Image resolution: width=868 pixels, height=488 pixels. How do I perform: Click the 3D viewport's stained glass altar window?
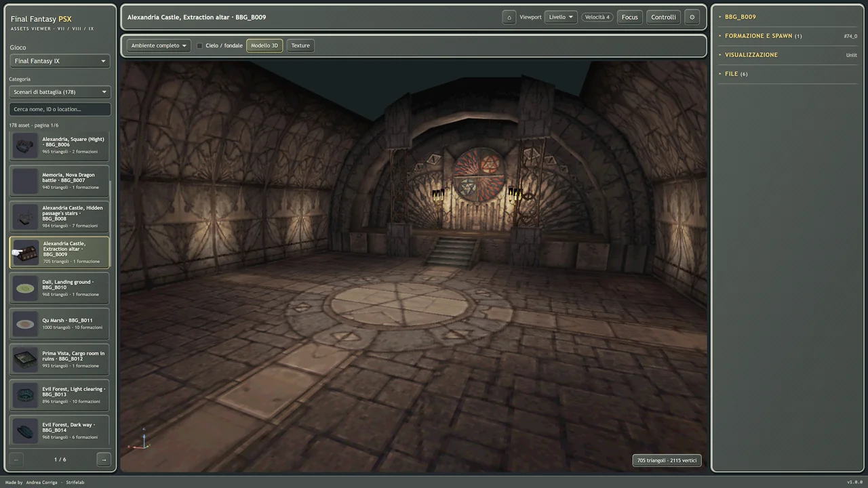tap(479, 176)
